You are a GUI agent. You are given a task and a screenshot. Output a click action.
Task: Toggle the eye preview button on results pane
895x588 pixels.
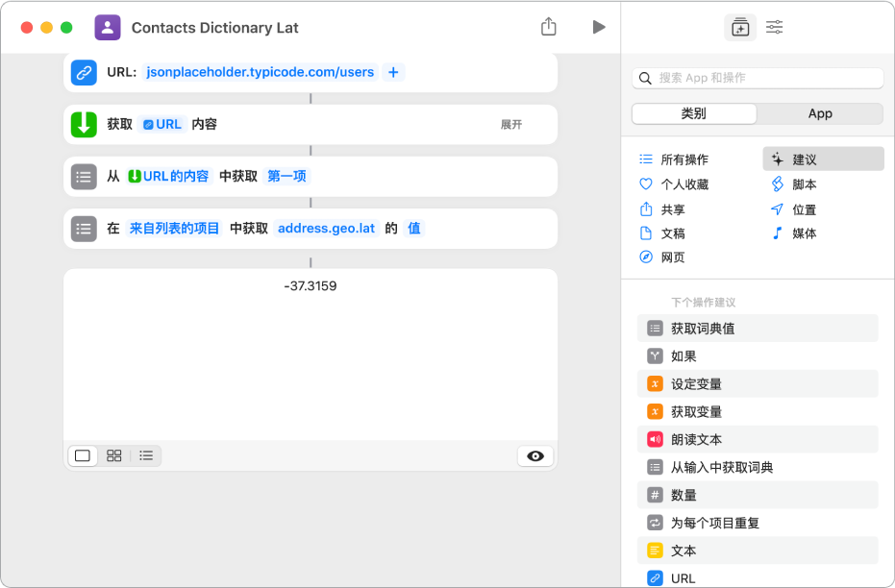pos(535,455)
